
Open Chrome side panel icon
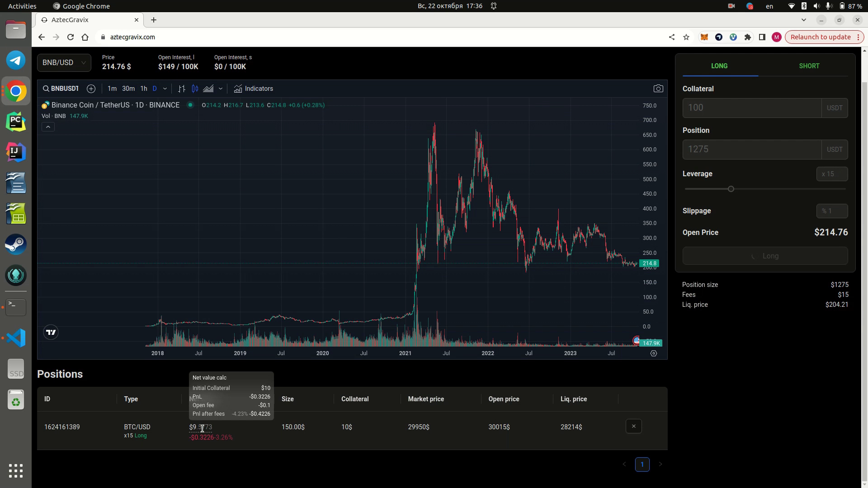point(762,37)
